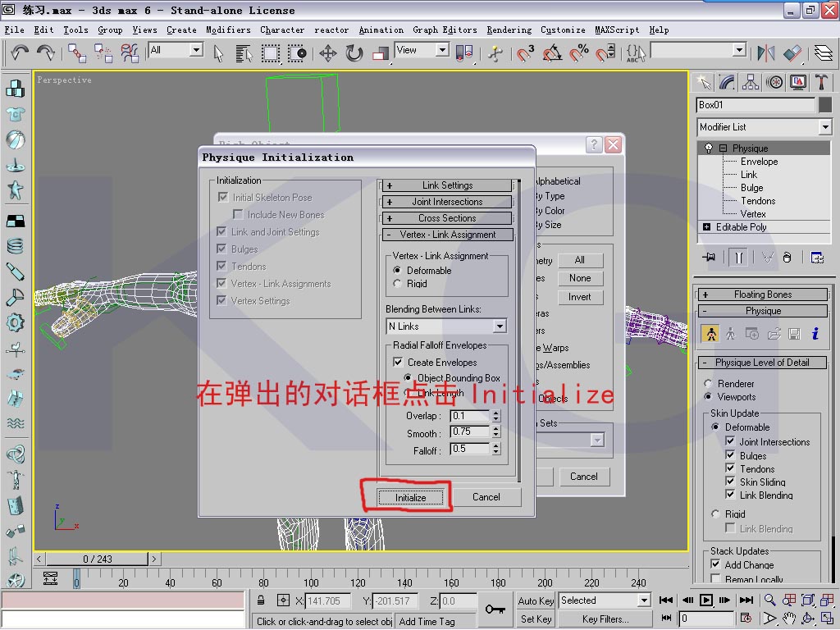Toggle the 3D Snap magnet icon
This screenshot has height=630, width=840.
click(x=525, y=53)
